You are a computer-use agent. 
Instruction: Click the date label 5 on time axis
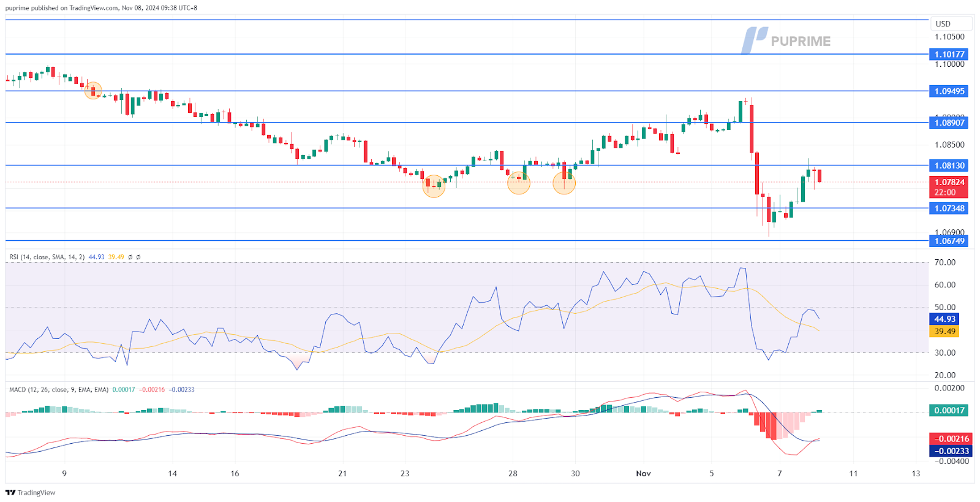pos(711,474)
